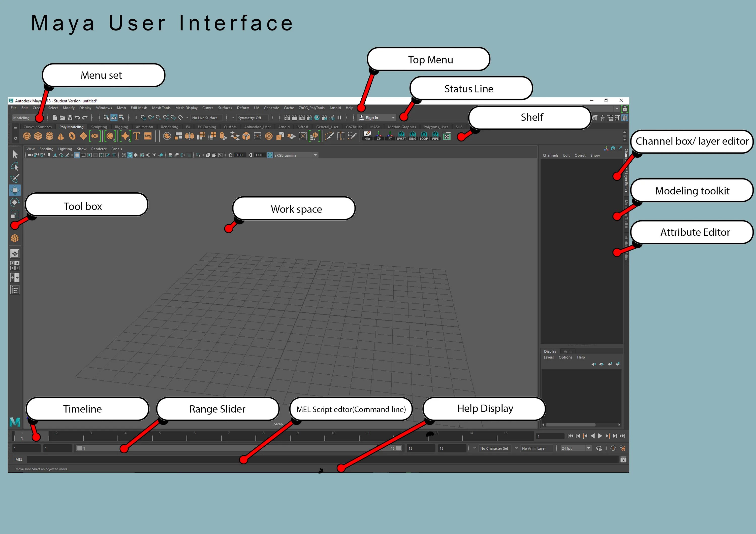The width and height of the screenshot is (756, 534).
Task: Expand the 24 fps frame rate dropdown
Action: [x=588, y=448]
